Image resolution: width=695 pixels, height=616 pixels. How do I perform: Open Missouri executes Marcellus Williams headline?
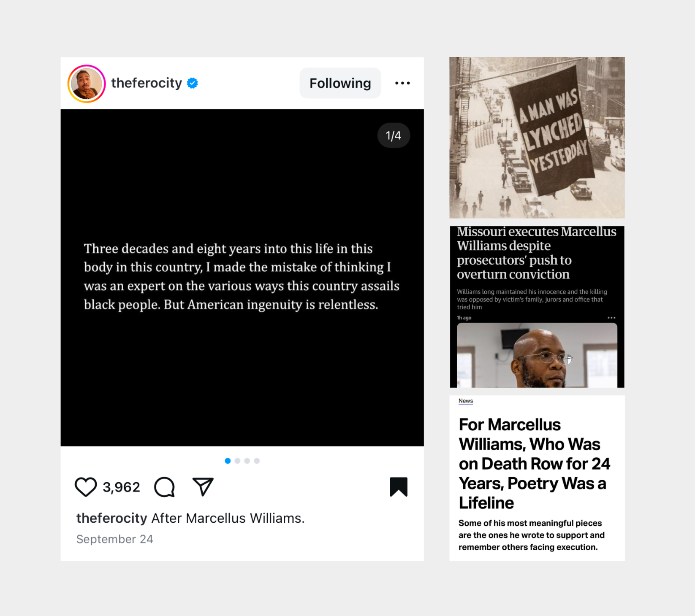[537, 253]
